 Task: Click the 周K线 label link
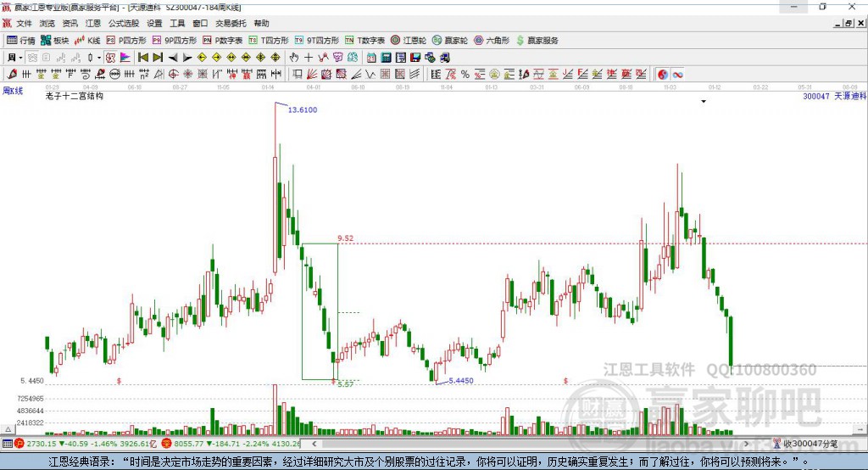click(13, 90)
